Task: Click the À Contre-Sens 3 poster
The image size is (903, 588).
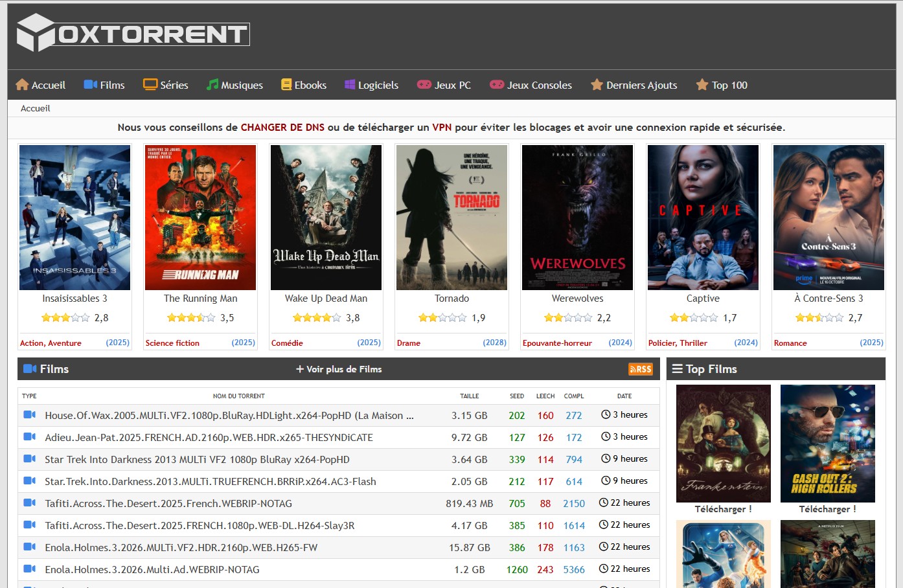Action: 829,218
